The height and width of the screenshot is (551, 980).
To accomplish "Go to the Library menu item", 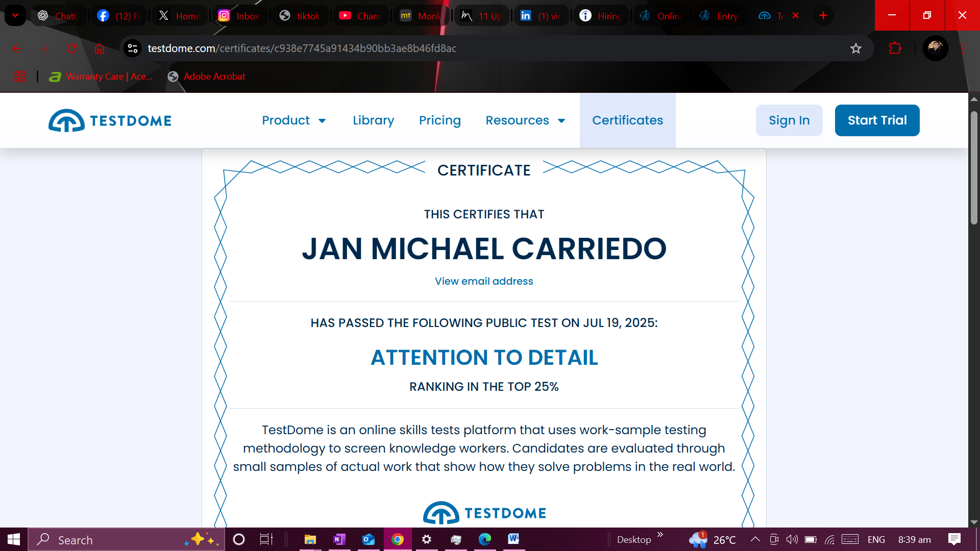I will (x=373, y=120).
